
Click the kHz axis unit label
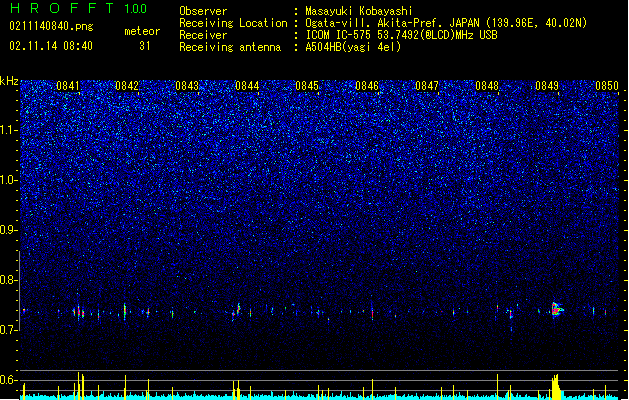[x=9, y=81]
